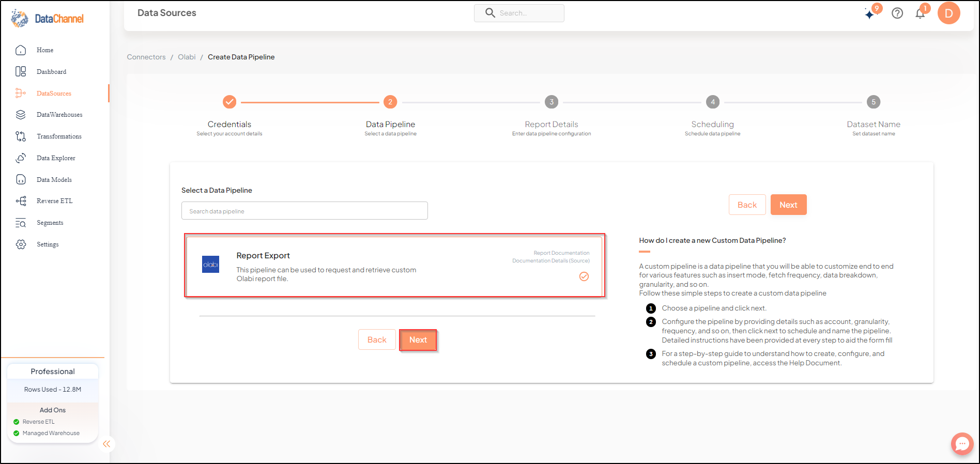Toggle Report Export selection checkmark

click(x=584, y=276)
